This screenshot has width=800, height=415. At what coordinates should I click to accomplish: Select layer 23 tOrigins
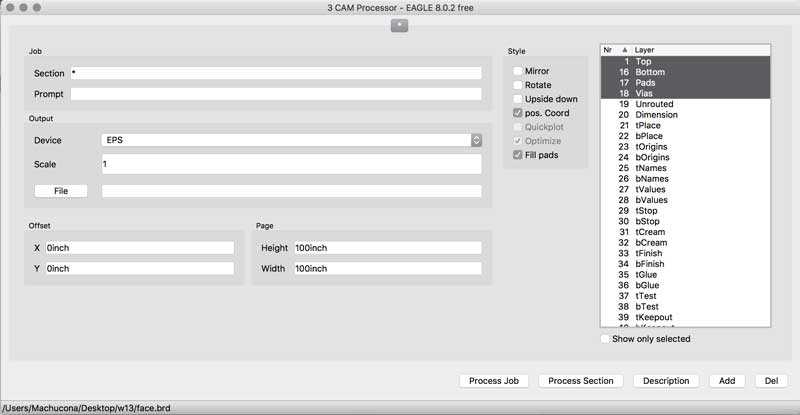click(x=686, y=147)
